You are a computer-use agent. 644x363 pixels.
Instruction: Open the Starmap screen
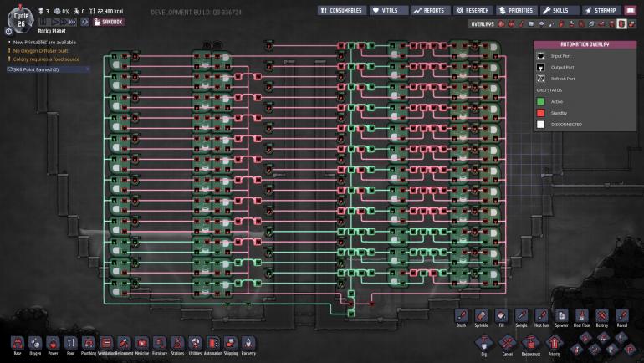pyautogui.click(x=601, y=10)
